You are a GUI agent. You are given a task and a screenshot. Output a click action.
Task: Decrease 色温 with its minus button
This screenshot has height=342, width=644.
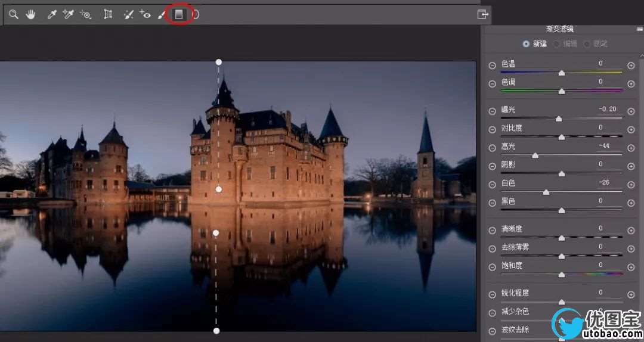492,66
